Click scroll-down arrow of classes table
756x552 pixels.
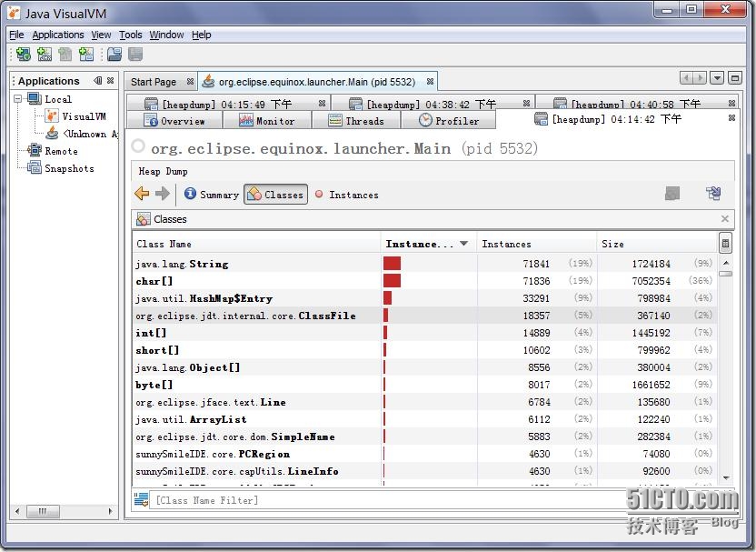point(726,477)
